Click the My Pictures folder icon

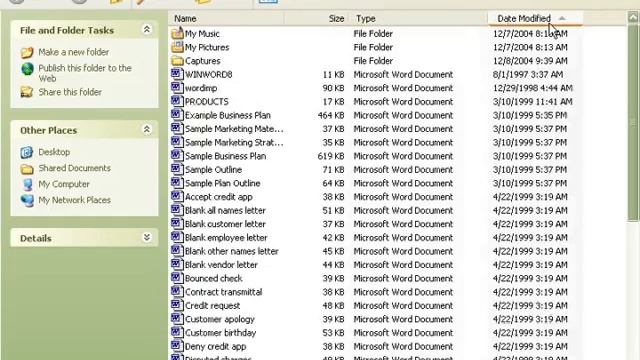click(177, 47)
